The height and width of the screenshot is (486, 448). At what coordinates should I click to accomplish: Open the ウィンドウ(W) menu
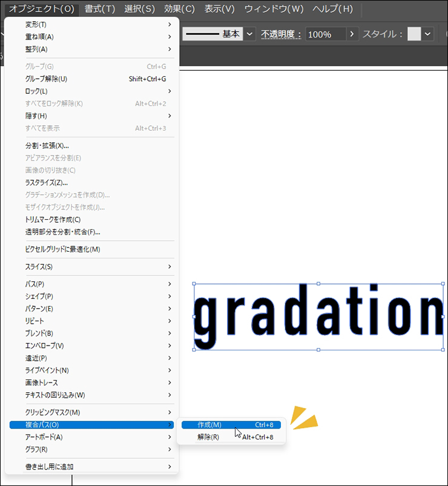coord(274,8)
